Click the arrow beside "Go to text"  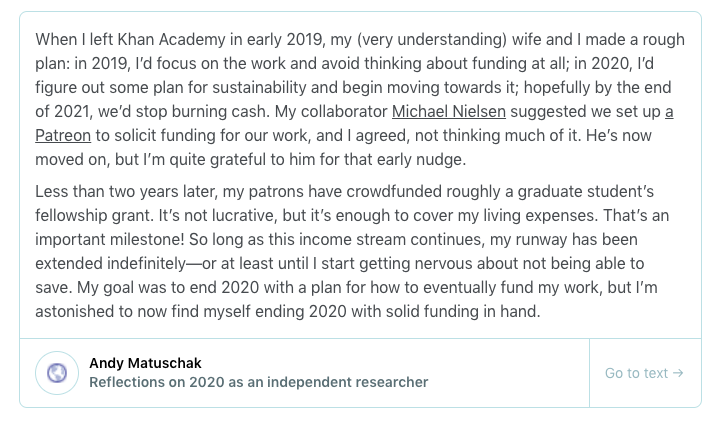click(x=678, y=373)
